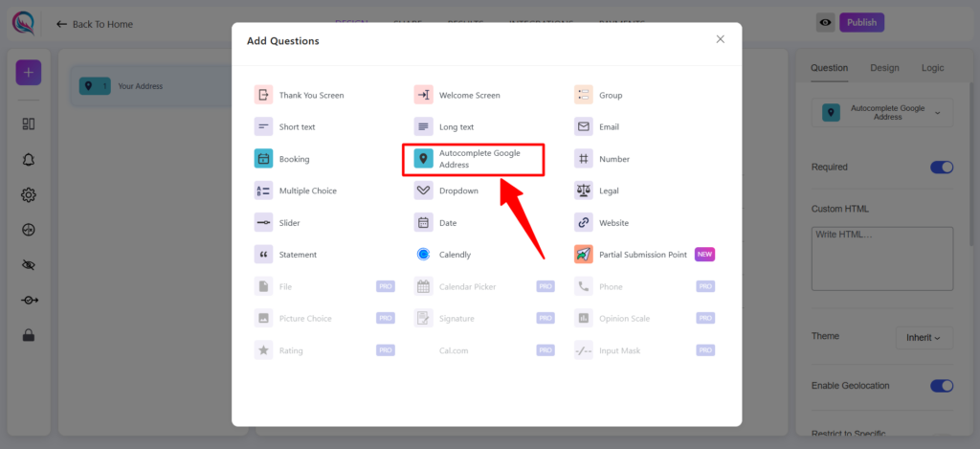Image resolution: width=980 pixels, height=449 pixels.
Task: Toggle Enable Geolocation switch
Action: click(x=942, y=385)
